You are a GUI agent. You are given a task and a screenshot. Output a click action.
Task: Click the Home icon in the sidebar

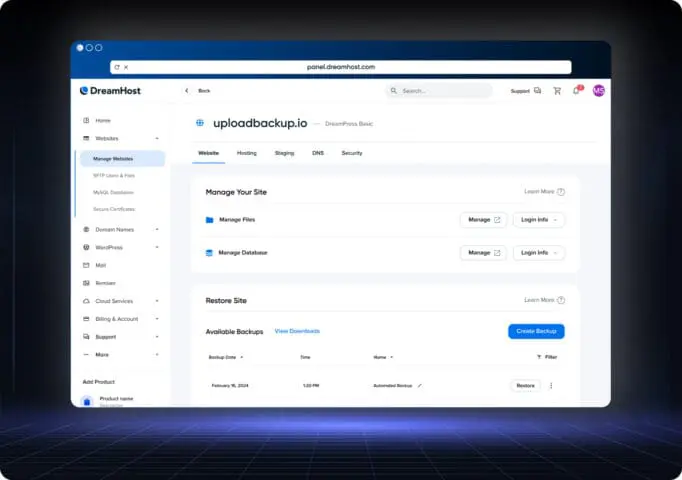click(x=86, y=120)
